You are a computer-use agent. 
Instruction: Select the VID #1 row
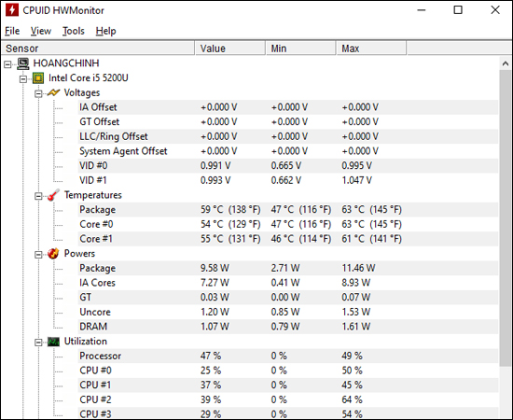[288, 180]
